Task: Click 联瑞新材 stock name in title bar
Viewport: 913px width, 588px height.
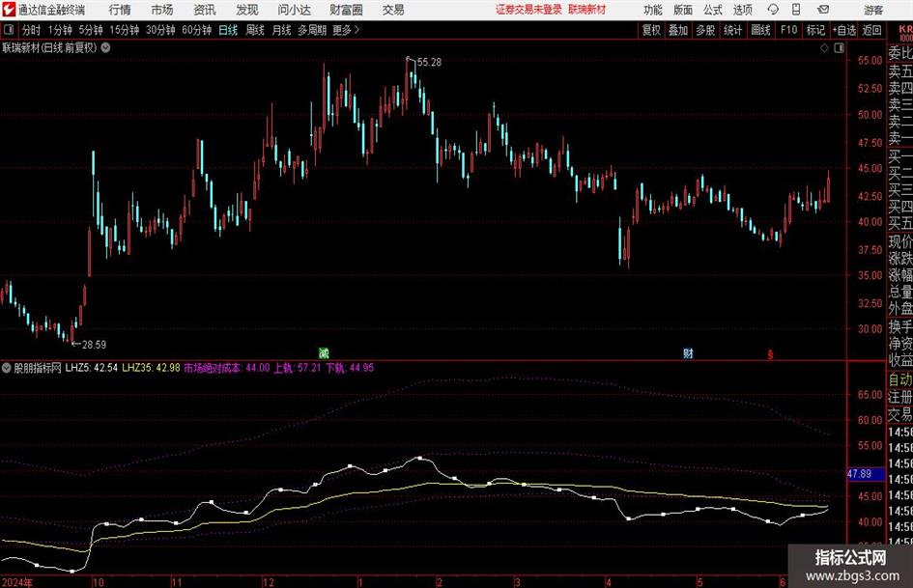Action: pyautogui.click(x=587, y=10)
